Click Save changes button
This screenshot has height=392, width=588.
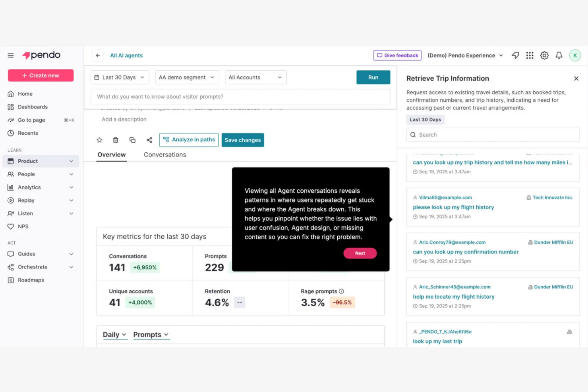[x=243, y=140]
